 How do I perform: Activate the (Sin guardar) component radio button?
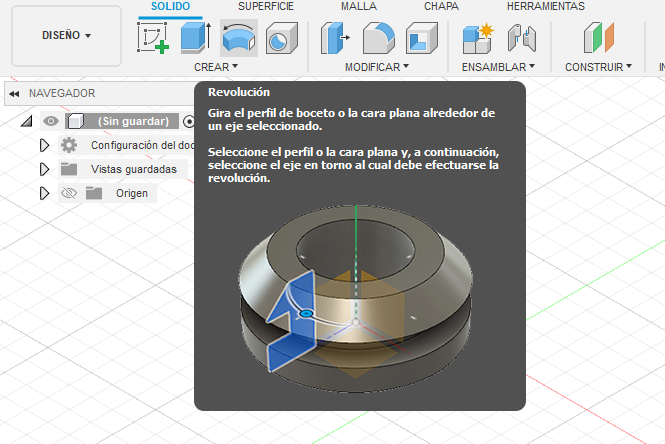click(189, 122)
